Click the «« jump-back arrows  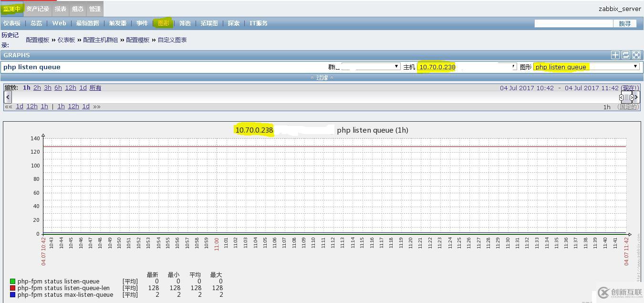click(x=9, y=106)
